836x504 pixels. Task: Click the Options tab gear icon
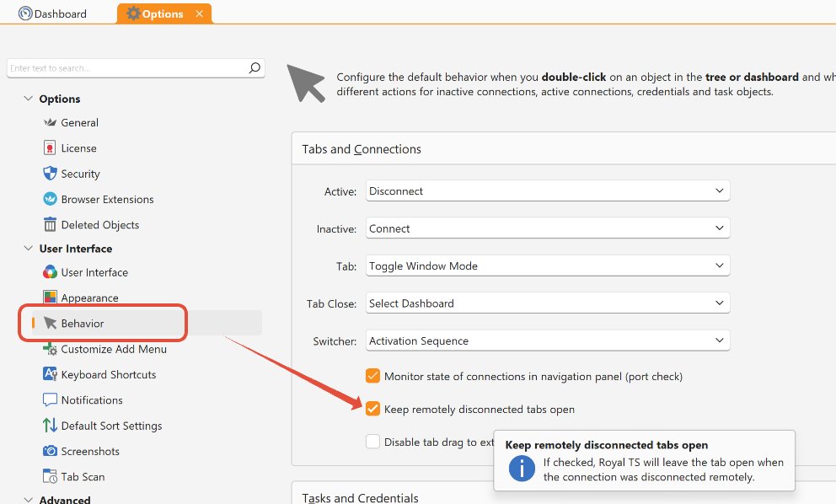pyautogui.click(x=133, y=13)
